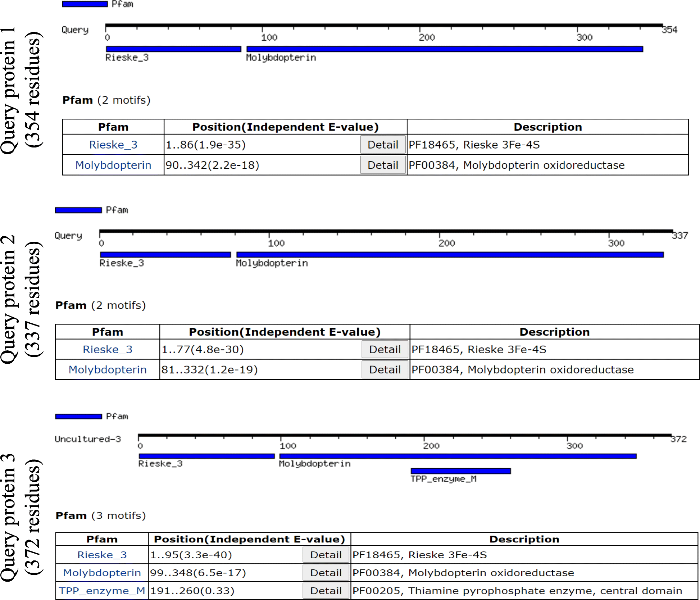Select Rieske_3 domain bar in 354-residue diagram
Viewport: 700px width, 600px height.
(174, 49)
